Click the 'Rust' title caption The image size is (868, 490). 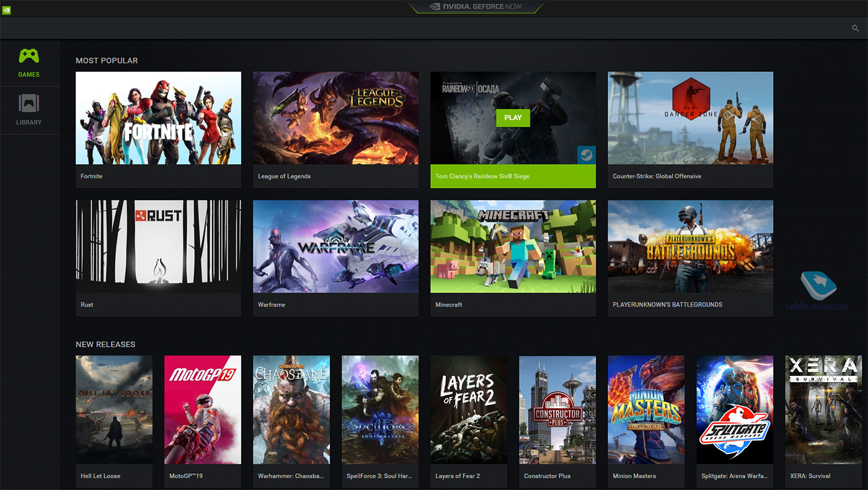pyautogui.click(x=87, y=305)
